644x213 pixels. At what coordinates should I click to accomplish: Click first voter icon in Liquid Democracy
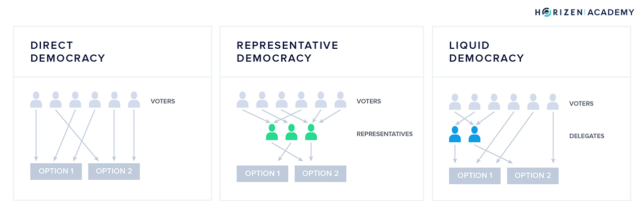pos(455,101)
